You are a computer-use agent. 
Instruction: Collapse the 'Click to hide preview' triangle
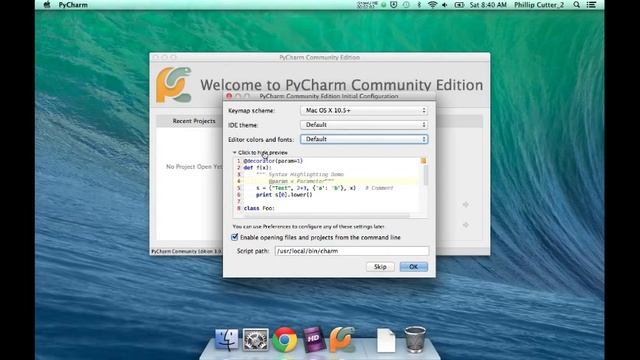click(x=235, y=152)
